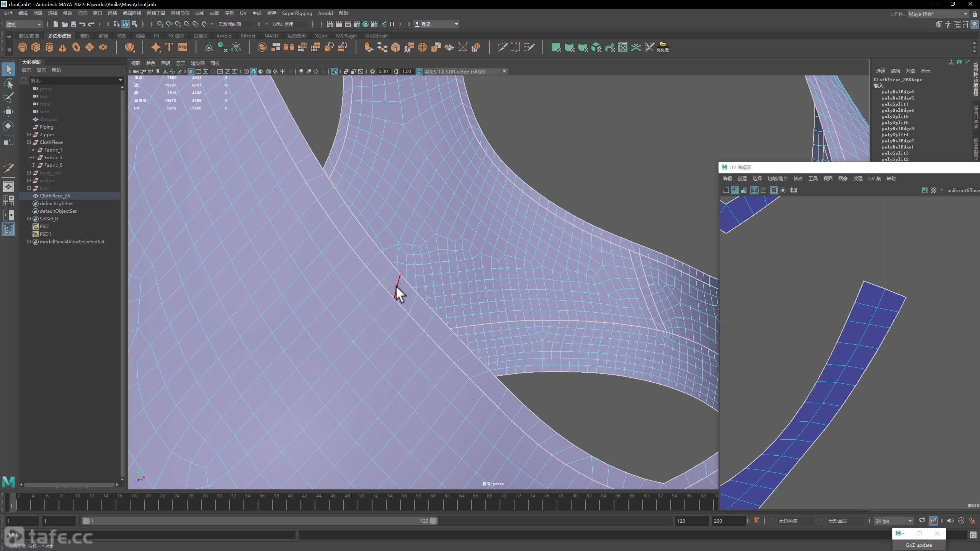Viewport: 980px width, 551px height.
Task: Toggle the channel box layer editor icon
Action: [975, 24]
